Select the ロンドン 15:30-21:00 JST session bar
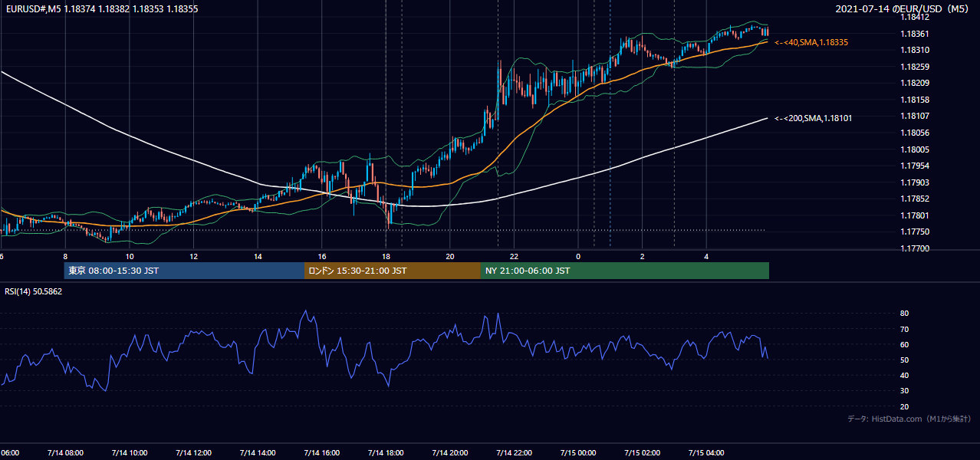980x460 pixels. coord(393,271)
